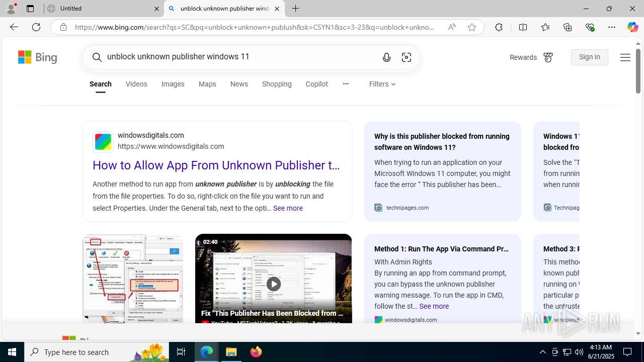Image resolution: width=644 pixels, height=362 pixels.
Task: Select the News search tab
Action: coord(239,84)
